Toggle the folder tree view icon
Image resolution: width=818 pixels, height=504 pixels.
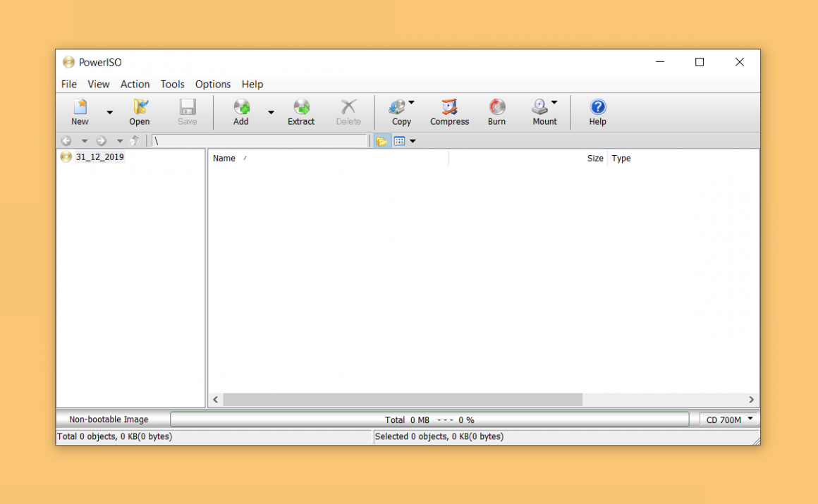pos(381,141)
